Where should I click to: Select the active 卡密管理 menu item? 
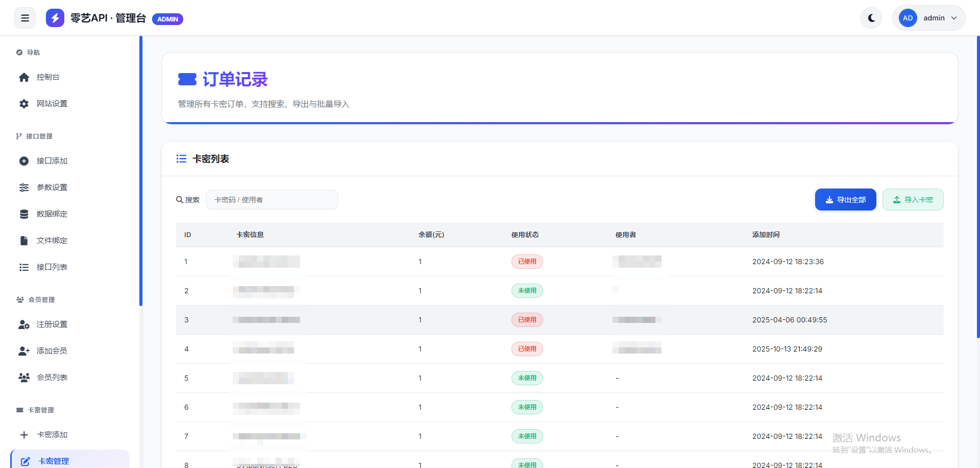[x=54, y=461]
